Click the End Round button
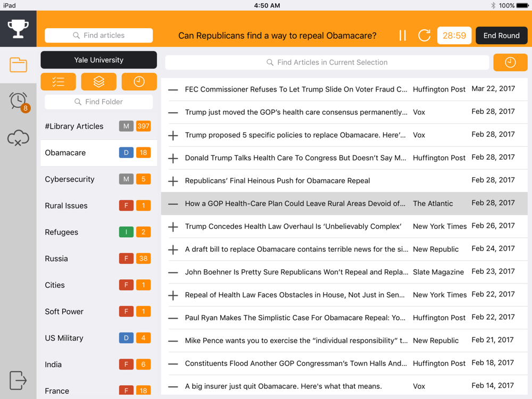Viewport: 532px width, 399px height. pyautogui.click(x=502, y=35)
